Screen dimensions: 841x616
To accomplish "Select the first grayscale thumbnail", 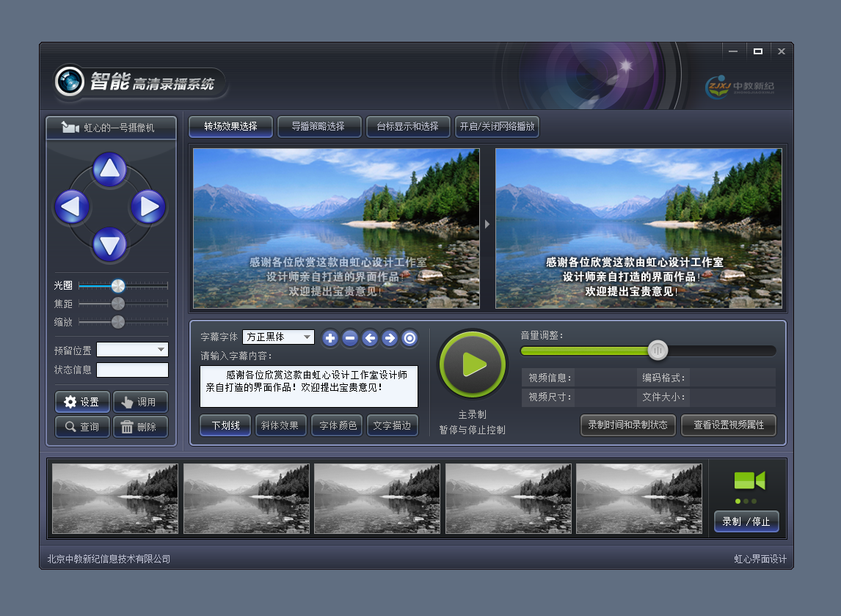I will tap(114, 499).
